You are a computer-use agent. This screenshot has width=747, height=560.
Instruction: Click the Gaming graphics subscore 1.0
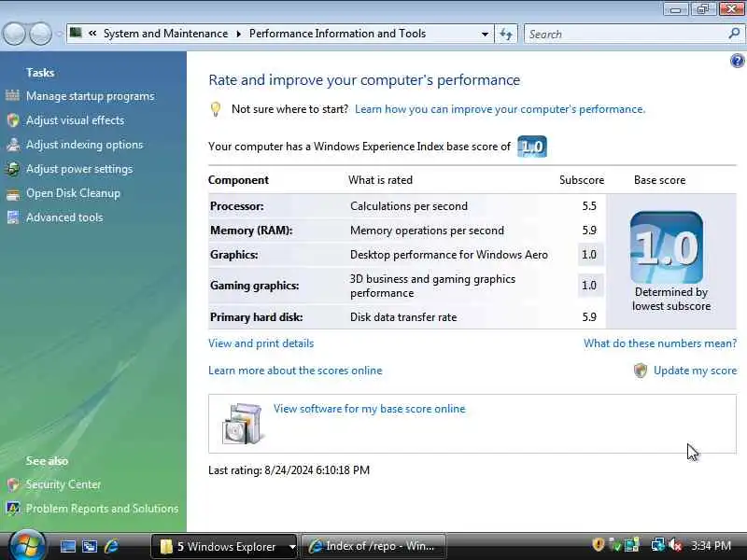click(x=589, y=286)
